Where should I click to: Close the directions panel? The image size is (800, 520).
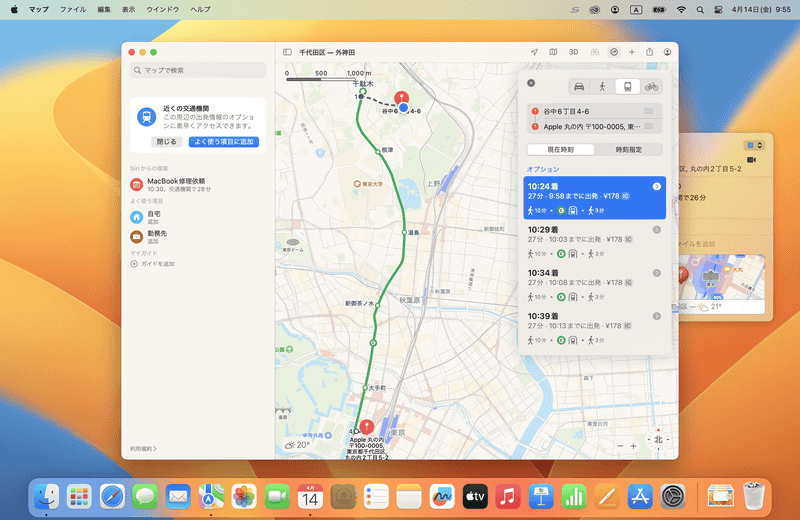coord(531,83)
